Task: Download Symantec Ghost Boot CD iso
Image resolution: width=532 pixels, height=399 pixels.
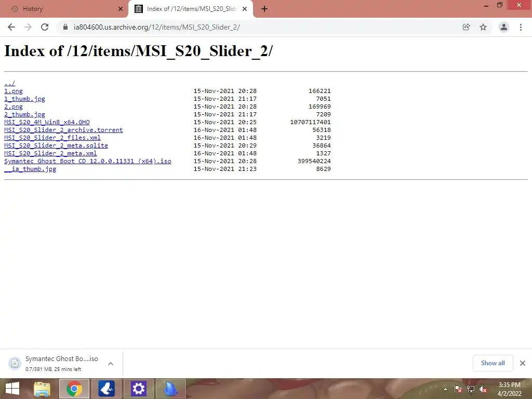Action: click(87, 161)
